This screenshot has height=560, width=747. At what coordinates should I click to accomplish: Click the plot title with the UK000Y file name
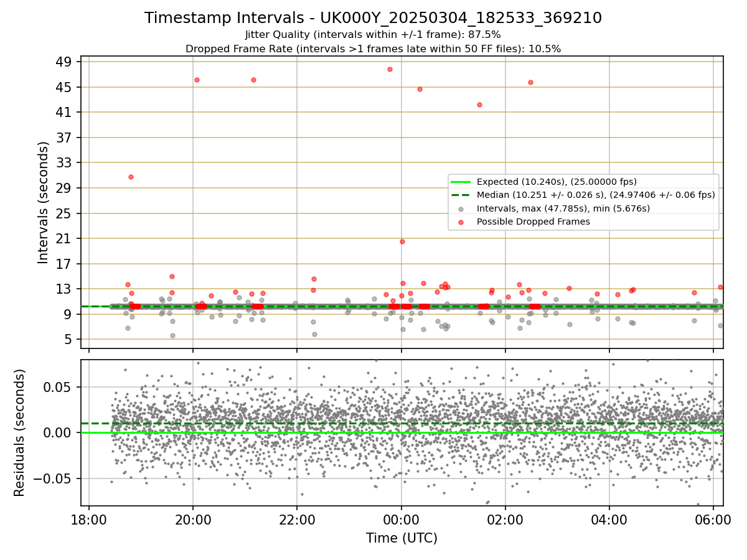pos(373,18)
